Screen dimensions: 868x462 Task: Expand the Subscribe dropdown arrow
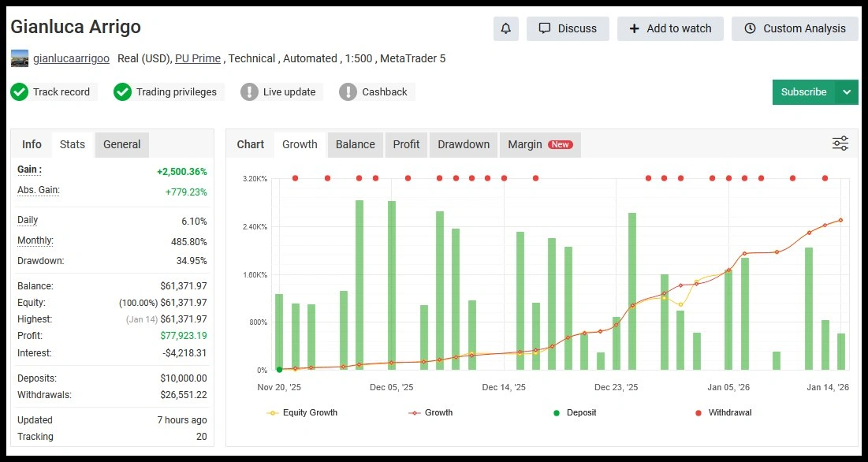point(847,92)
